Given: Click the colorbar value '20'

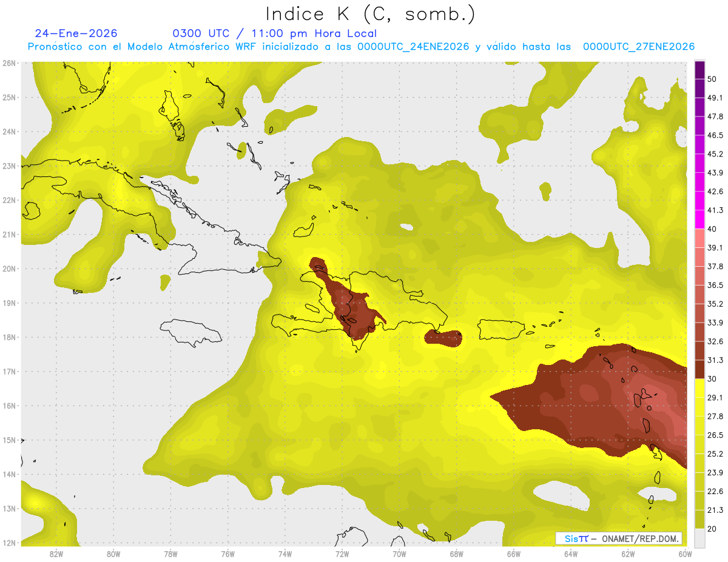Looking at the screenshot, I should (712, 528).
